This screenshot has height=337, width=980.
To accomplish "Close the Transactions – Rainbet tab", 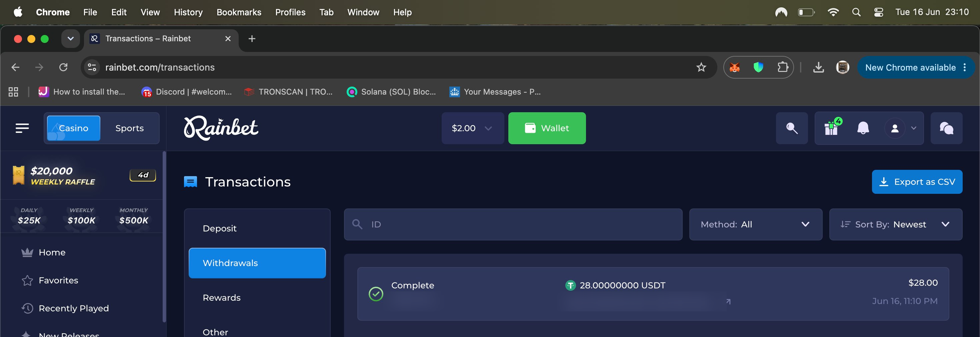I will (x=228, y=39).
